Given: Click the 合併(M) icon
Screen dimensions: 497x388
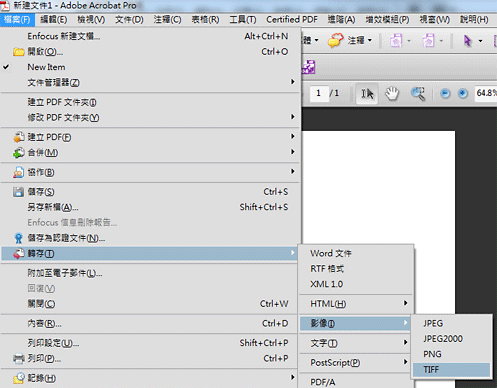Looking at the screenshot, I should (19, 153).
